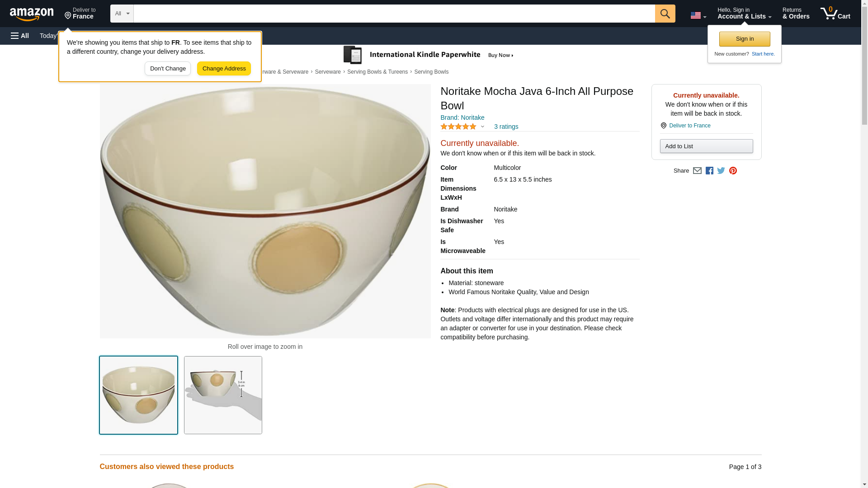
Task: Share the bowl on Facebook
Action: (709, 171)
